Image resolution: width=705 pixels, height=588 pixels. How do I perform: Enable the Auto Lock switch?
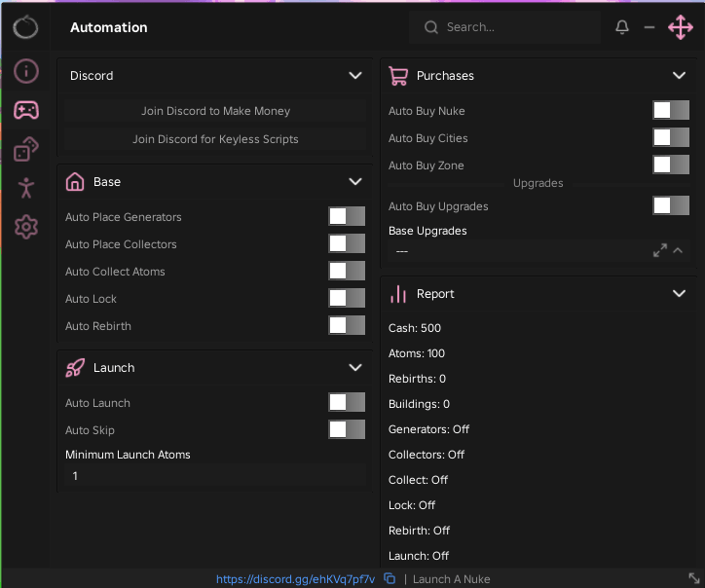coord(347,299)
